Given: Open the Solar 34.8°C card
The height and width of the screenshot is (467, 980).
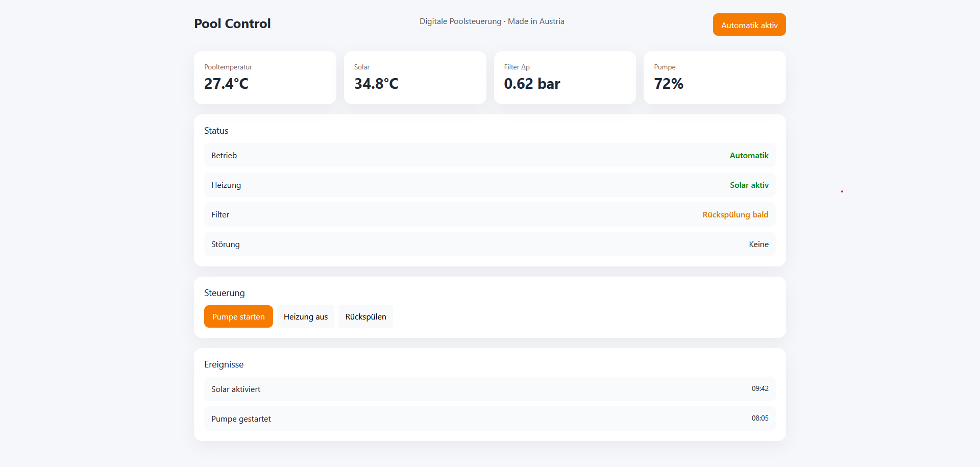Looking at the screenshot, I should pos(415,78).
